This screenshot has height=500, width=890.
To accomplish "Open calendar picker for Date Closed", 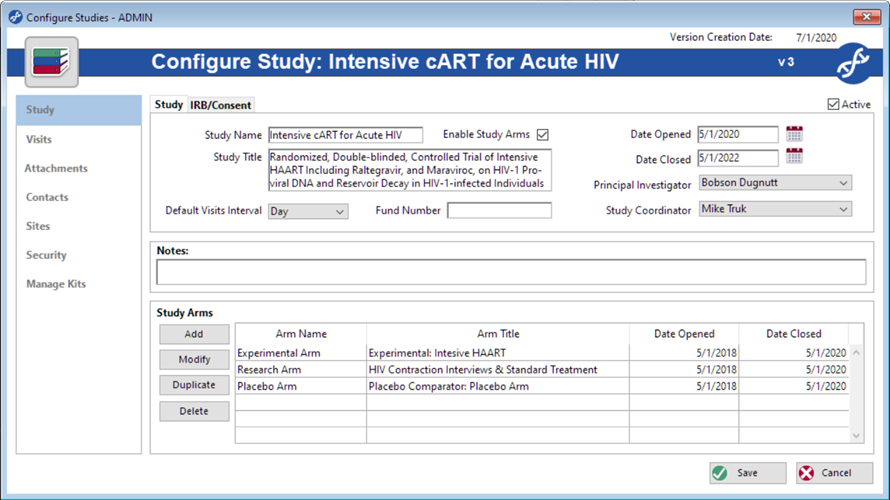I will 795,157.
